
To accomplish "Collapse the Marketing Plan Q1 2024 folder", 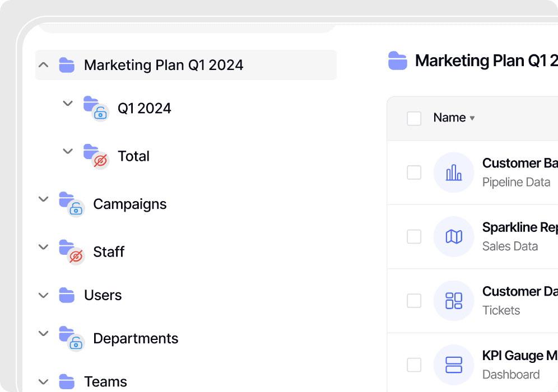I will coord(44,65).
